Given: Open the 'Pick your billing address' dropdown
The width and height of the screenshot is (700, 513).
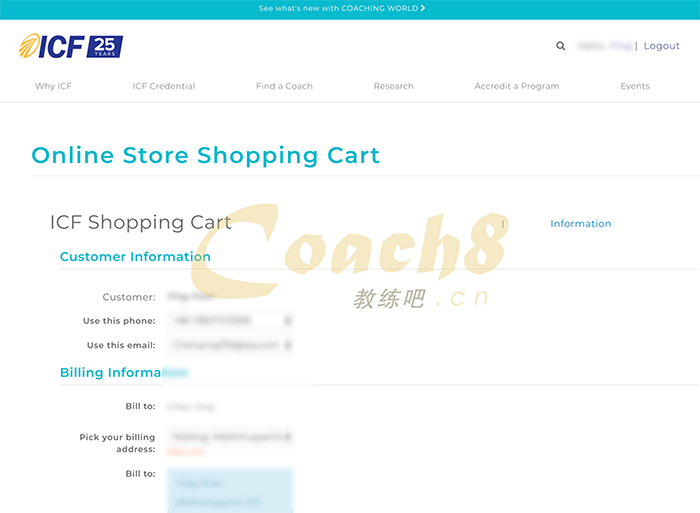Looking at the screenshot, I should [x=231, y=437].
